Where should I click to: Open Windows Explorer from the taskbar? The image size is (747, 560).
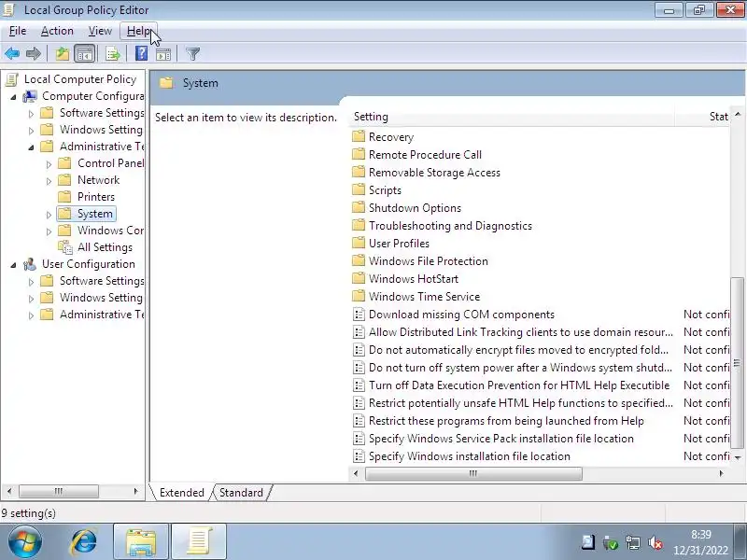141,542
